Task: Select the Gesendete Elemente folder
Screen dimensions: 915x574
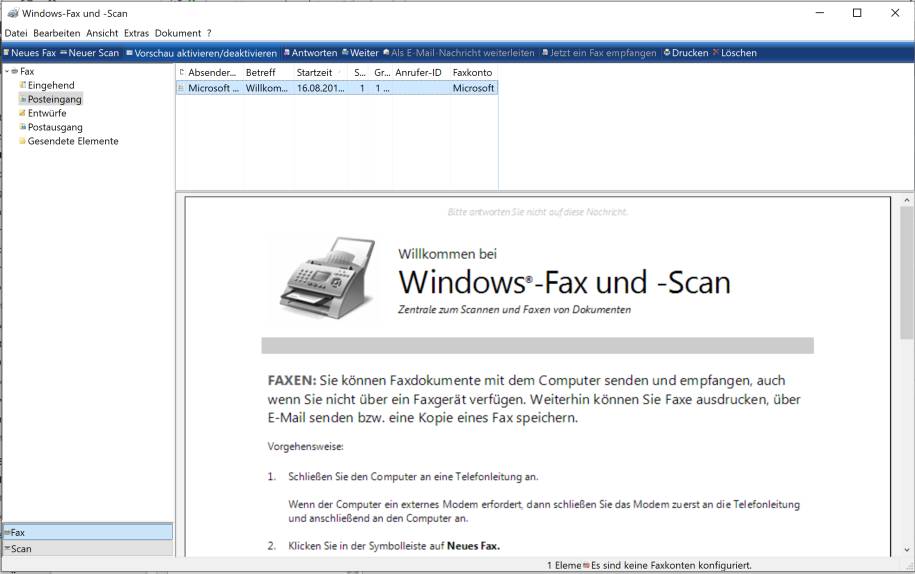Action: pyautogui.click(x=73, y=141)
